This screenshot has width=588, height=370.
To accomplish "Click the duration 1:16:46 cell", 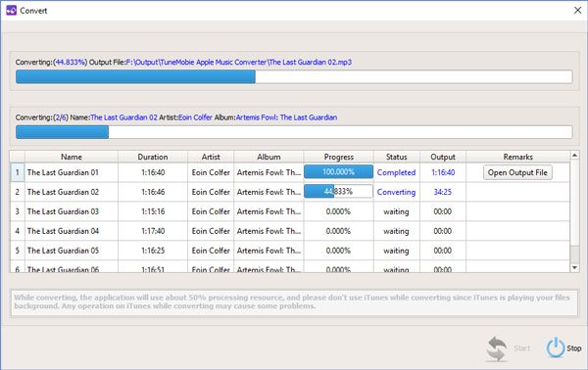I will point(153,192).
